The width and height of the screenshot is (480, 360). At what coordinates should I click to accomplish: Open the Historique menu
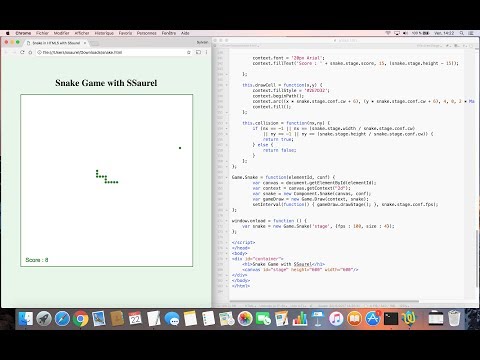coord(104,33)
